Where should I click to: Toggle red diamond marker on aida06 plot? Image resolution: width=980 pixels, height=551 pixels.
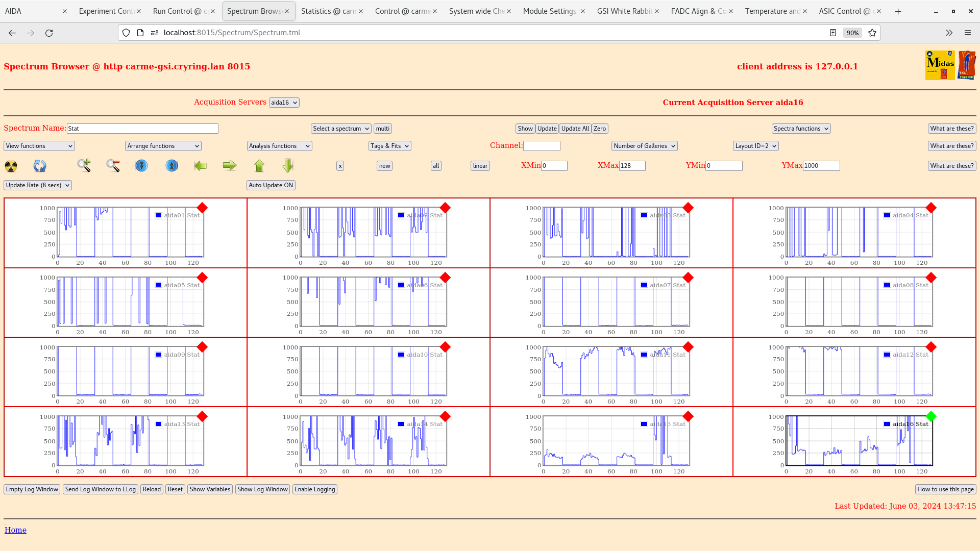pos(445,278)
